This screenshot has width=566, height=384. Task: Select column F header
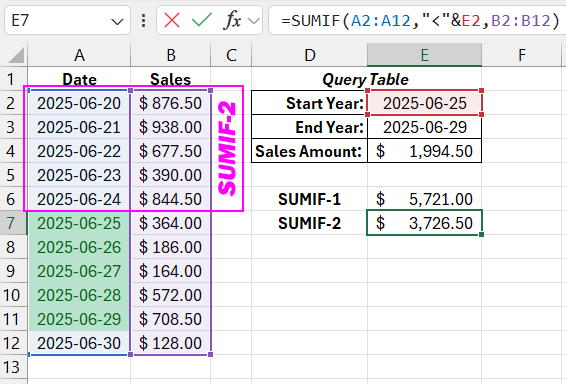(x=522, y=55)
